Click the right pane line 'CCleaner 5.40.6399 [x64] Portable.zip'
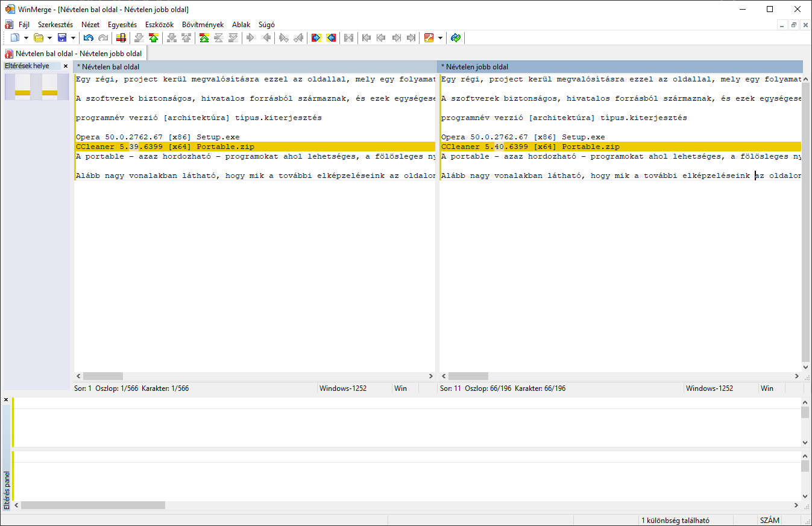Viewport: 812px width, 526px height. pyautogui.click(x=621, y=147)
